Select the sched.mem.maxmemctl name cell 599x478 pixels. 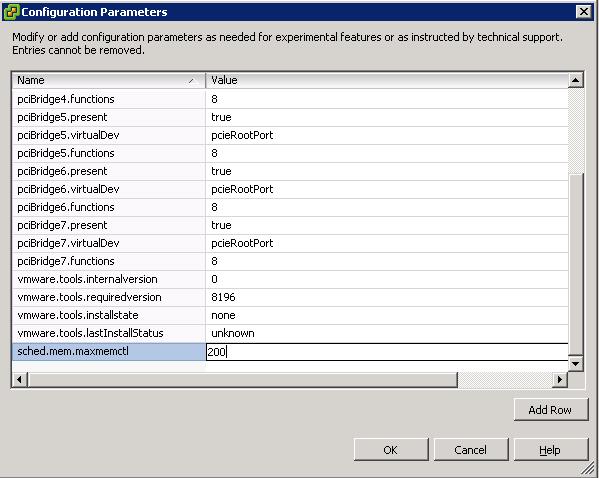(108, 352)
